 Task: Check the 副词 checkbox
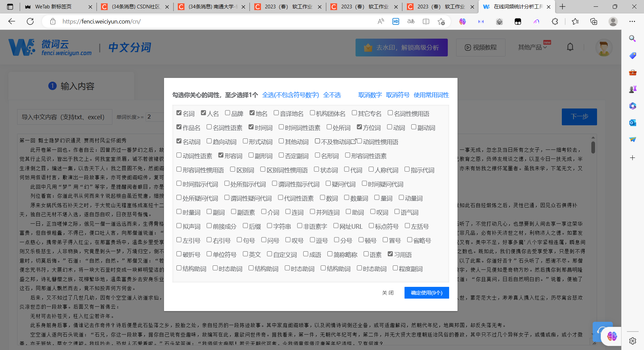209,212
